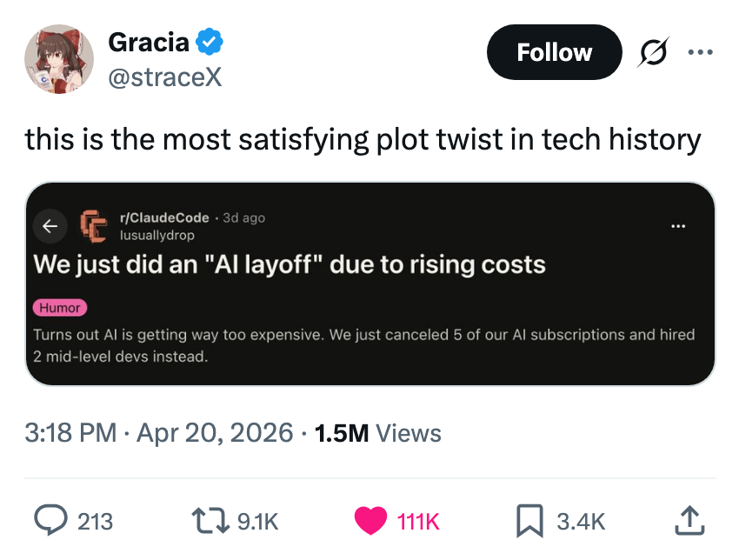Click back arrow in Reddit post
The width and height of the screenshot is (739, 560).
tap(50, 226)
